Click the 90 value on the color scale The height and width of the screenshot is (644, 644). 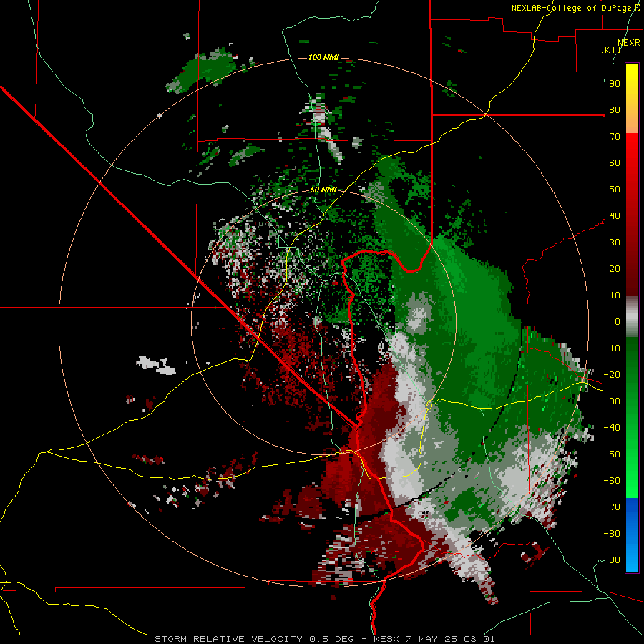pos(615,84)
